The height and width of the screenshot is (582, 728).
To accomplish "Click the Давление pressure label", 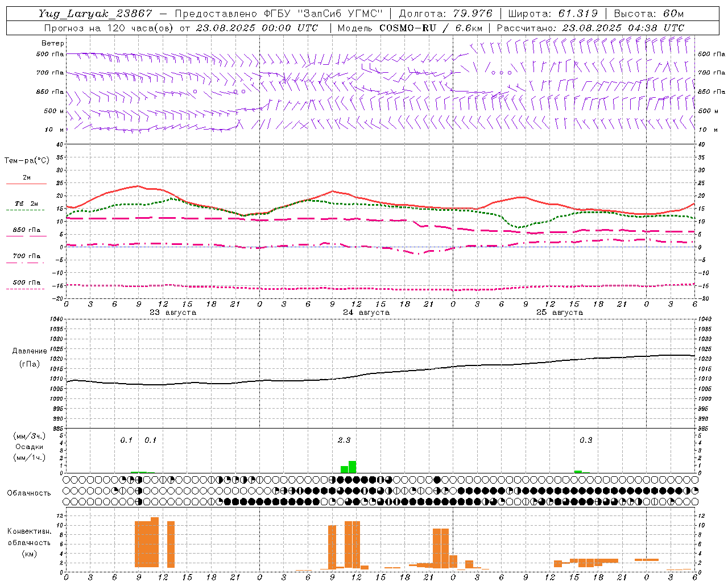I will click(30, 351).
